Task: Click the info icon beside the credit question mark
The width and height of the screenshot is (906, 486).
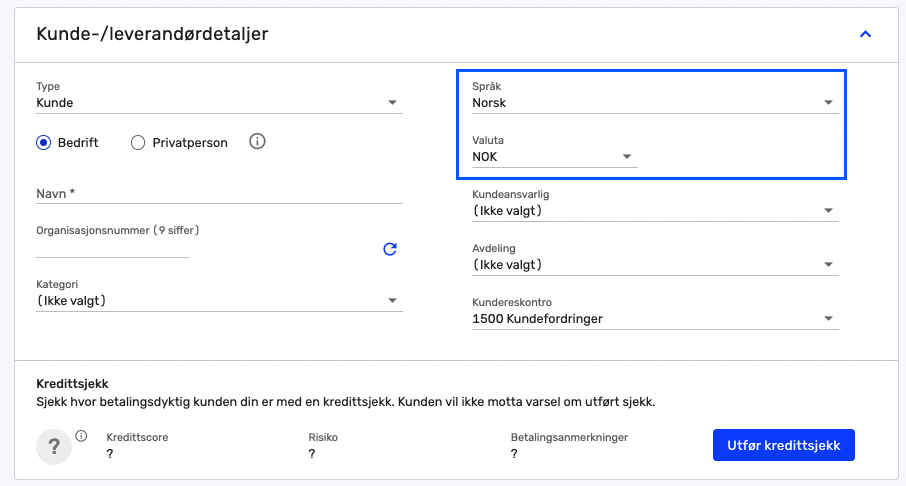Action: (x=81, y=436)
